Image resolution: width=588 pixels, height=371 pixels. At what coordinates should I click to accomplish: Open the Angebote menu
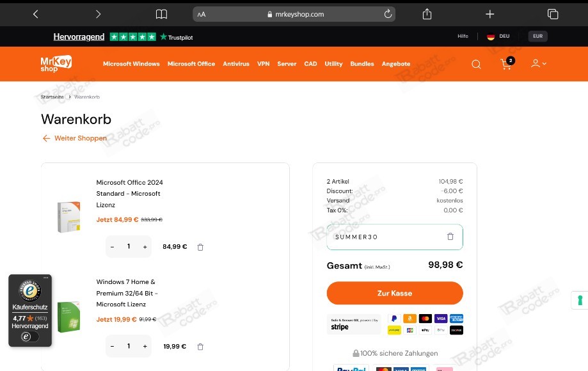coord(396,64)
